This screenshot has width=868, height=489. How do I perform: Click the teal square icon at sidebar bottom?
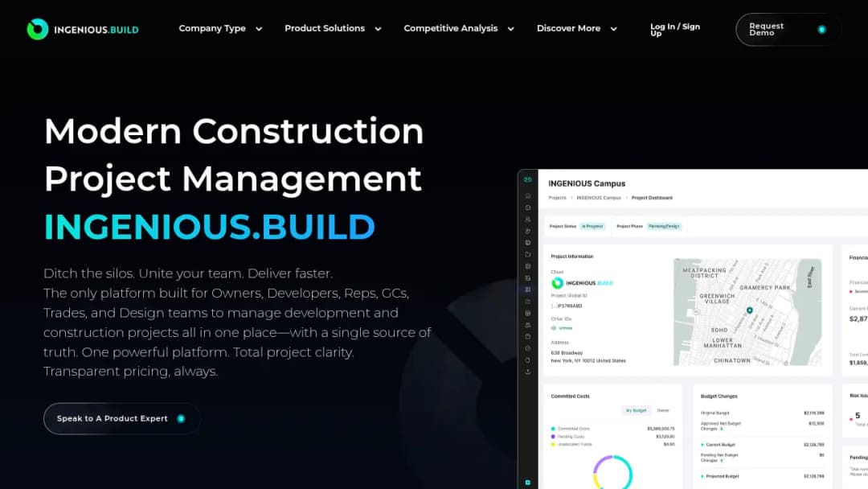click(527, 483)
